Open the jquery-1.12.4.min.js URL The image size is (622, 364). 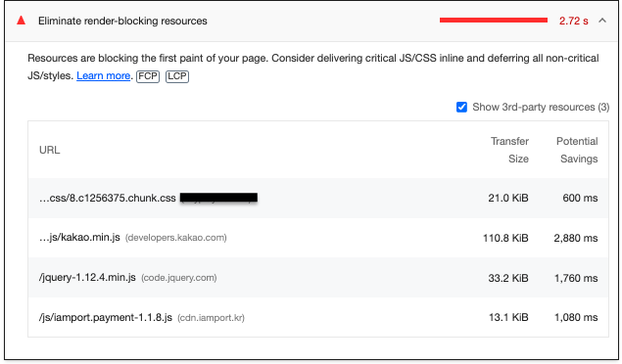tap(87, 277)
